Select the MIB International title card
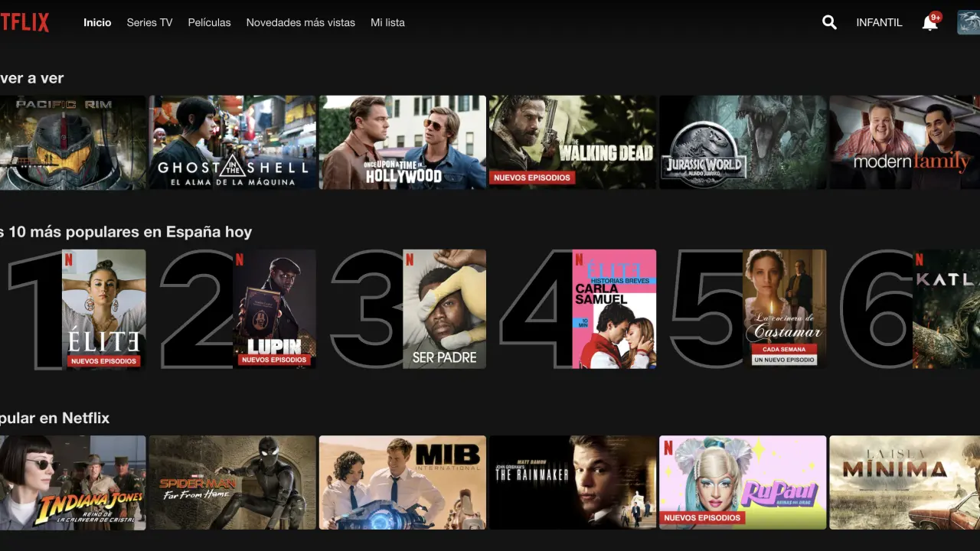The image size is (980, 551). pos(402,482)
